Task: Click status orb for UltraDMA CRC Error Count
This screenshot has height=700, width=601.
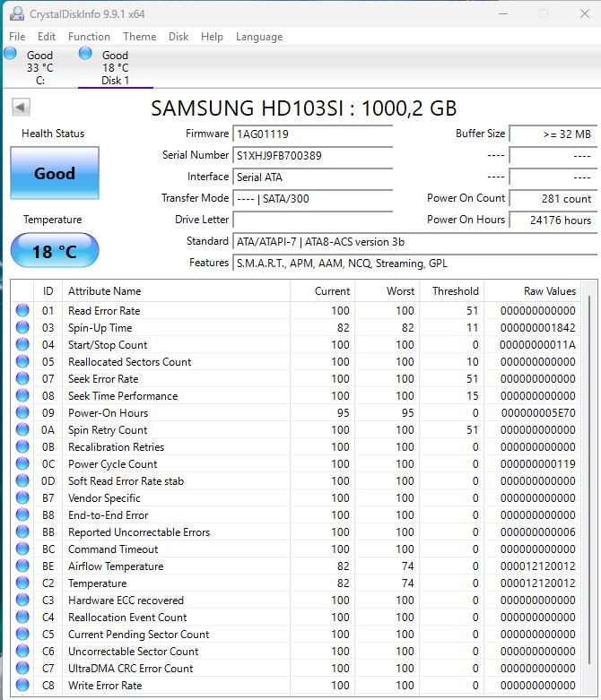Action: [22, 668]
